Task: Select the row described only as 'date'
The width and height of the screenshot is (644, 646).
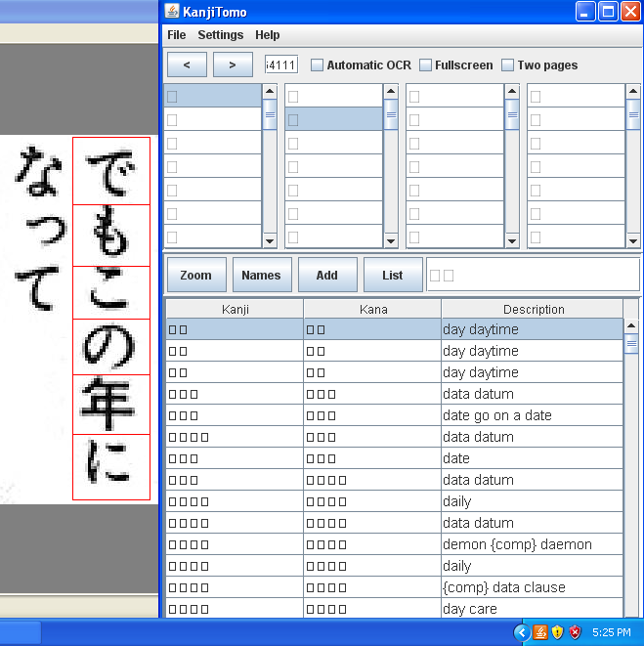Action: pyautogui.click(x=394, y=458)
